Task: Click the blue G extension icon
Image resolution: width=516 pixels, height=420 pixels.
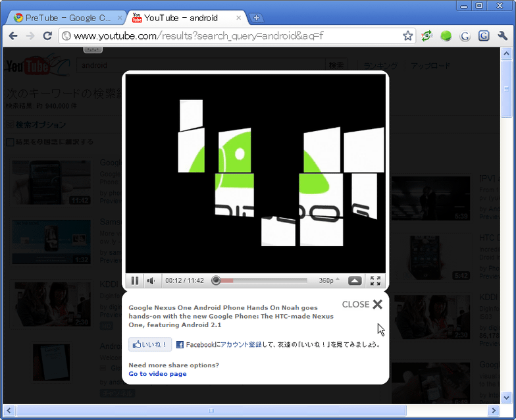Action: (x=484, y=36)
